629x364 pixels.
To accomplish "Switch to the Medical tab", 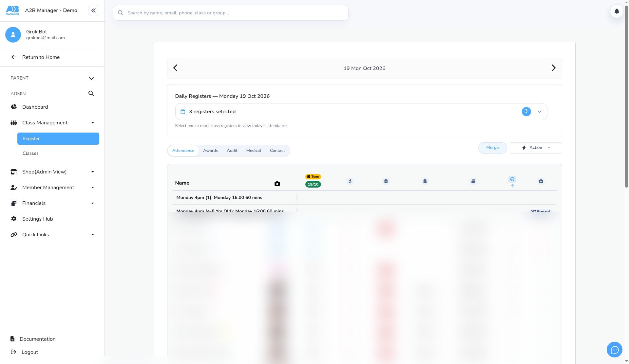I will 254,151.
